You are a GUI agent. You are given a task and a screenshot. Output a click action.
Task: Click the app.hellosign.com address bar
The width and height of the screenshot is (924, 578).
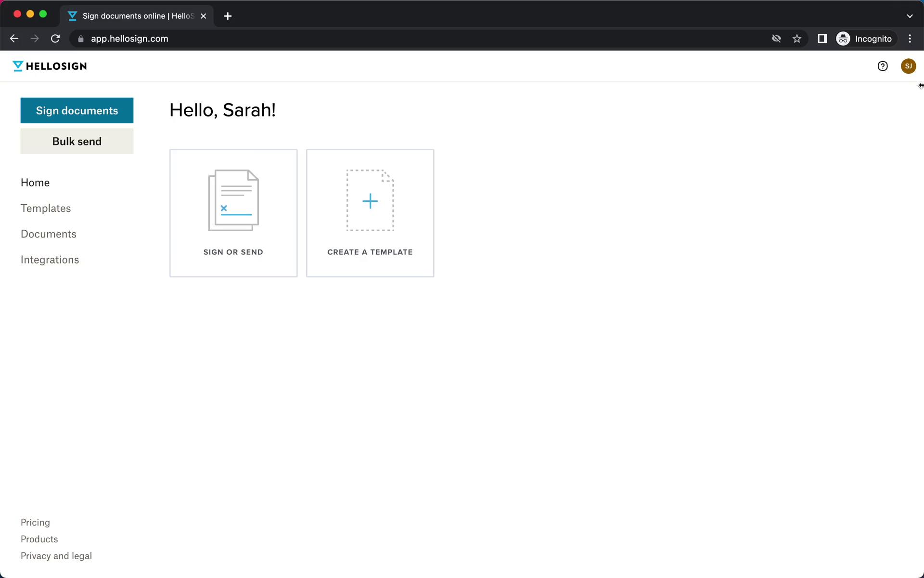tap(129, 39)
